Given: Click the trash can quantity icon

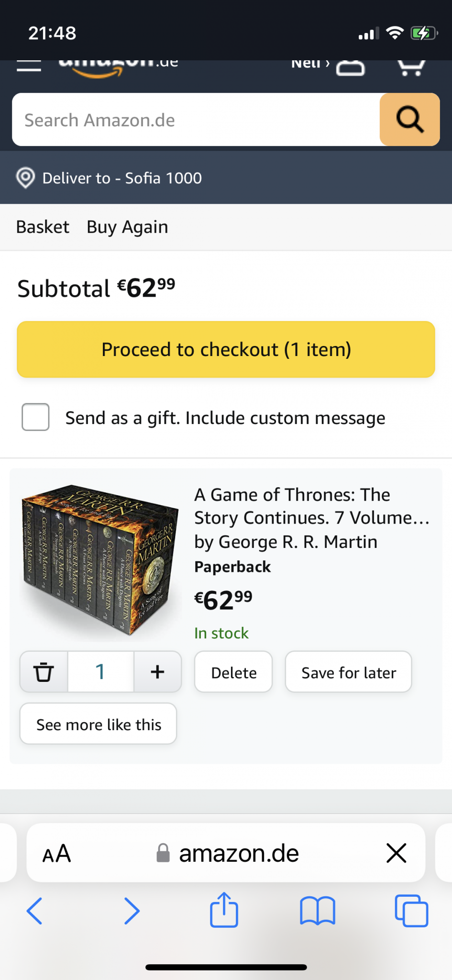Looking at the screenshot, I should click(44, 672).
